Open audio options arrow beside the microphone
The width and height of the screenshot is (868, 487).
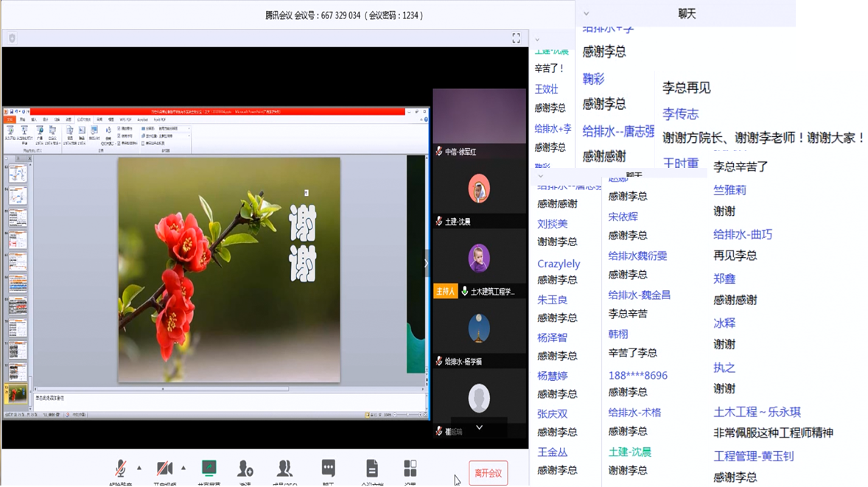click(139, 468)
